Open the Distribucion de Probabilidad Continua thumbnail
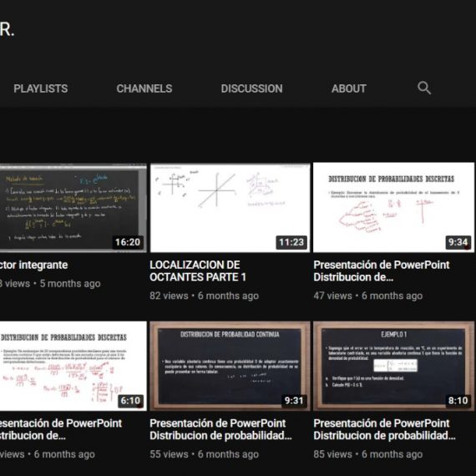Image resolution: width=476 pixels, height=476 pixels. click(230, 366)
